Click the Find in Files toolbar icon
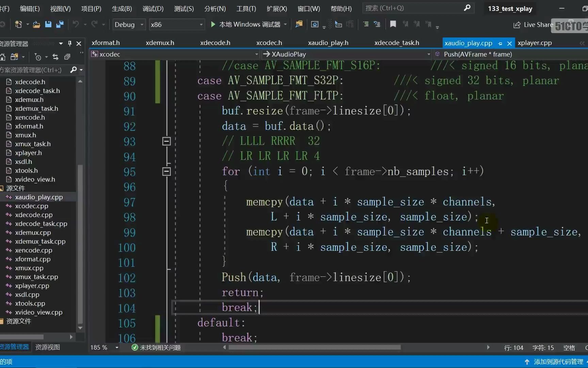588x368 pixels. pos(299,25)
